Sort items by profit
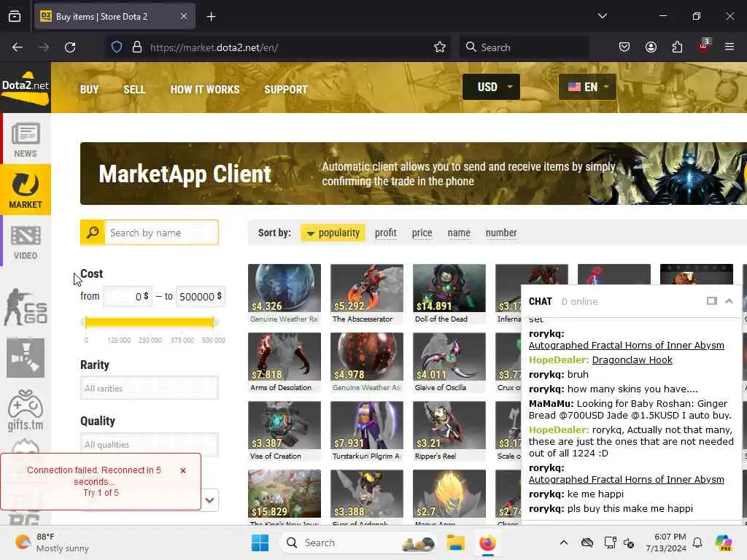Screen dimensions: 747x560 (x=385, y=233)
